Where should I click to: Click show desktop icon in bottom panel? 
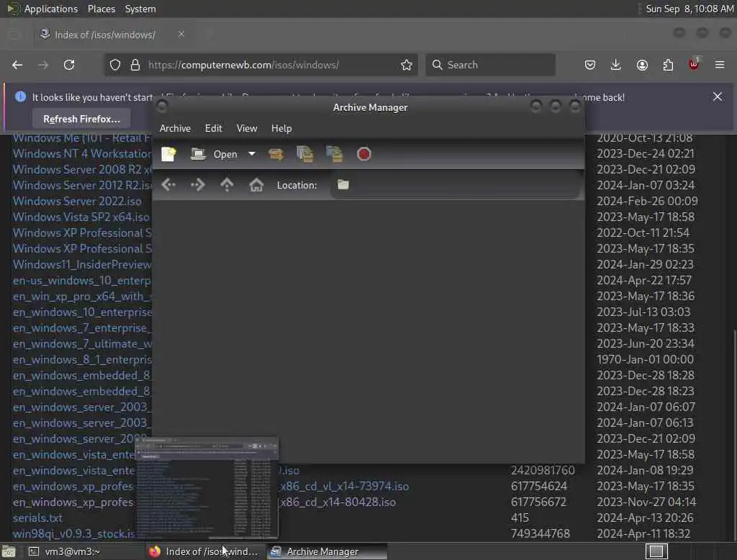[9, 551]
